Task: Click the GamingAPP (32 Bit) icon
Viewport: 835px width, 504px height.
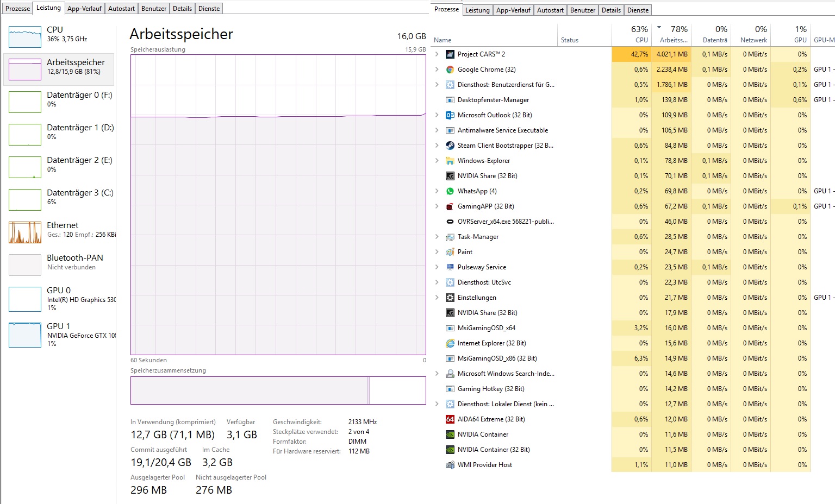Action: [450, 206]
